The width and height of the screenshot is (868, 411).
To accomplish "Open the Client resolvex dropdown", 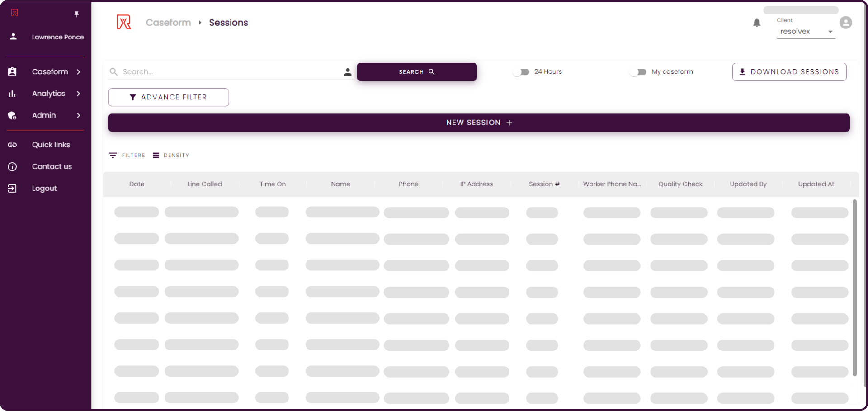I will [x=806, y=32].
